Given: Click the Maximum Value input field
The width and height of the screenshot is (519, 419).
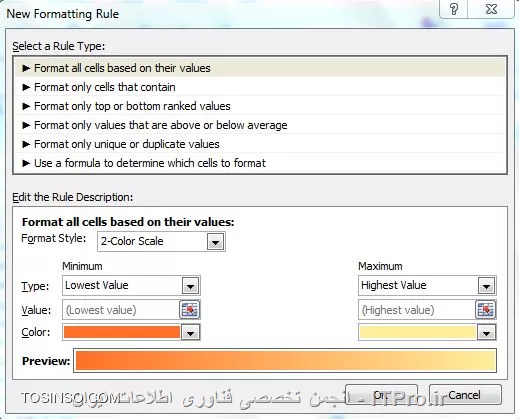Looking at the screenshot, I should click(417, 310).
